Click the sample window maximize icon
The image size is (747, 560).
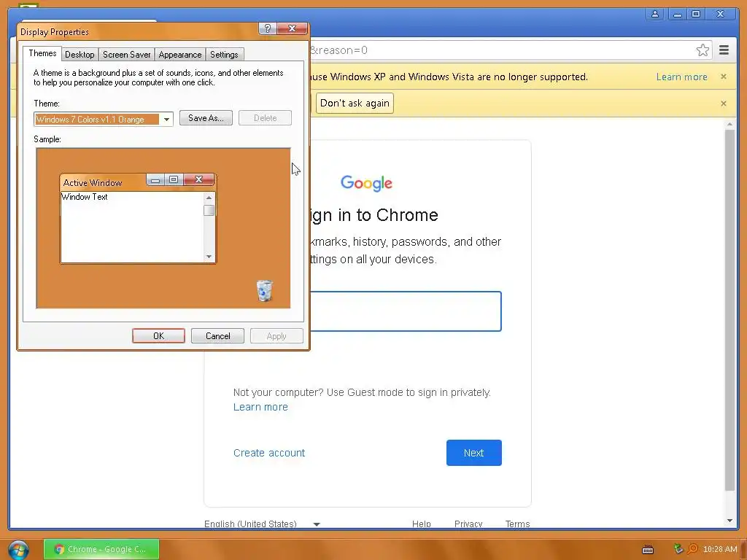tap(174, 179)
